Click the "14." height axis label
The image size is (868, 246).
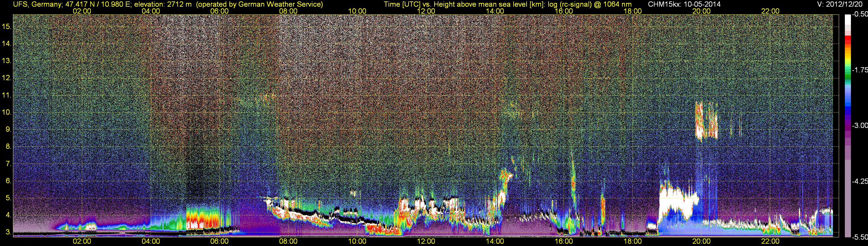coord(6,44)
